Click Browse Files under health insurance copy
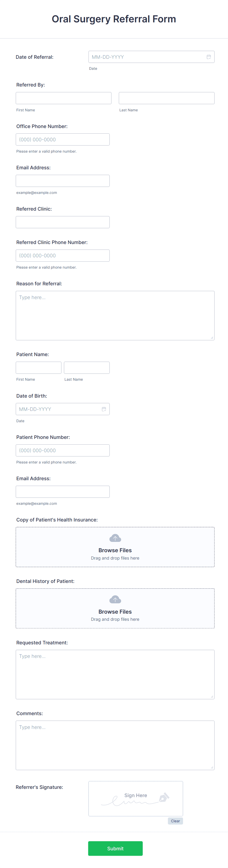This screenshot has width=228, height=868. 115,550
